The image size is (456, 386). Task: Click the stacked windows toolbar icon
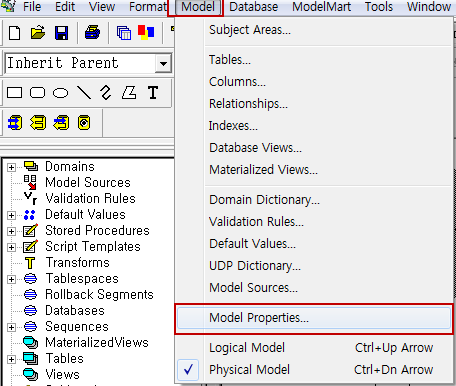tap(124, 33)
